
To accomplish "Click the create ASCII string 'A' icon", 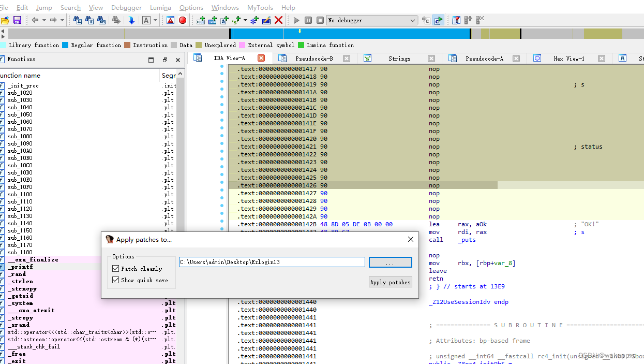I will (224, 20).
